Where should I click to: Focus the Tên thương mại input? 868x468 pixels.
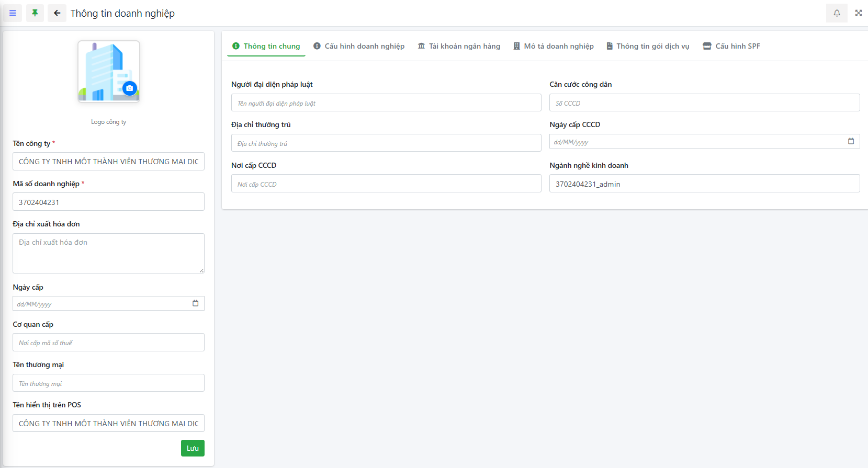pos(108,383)
